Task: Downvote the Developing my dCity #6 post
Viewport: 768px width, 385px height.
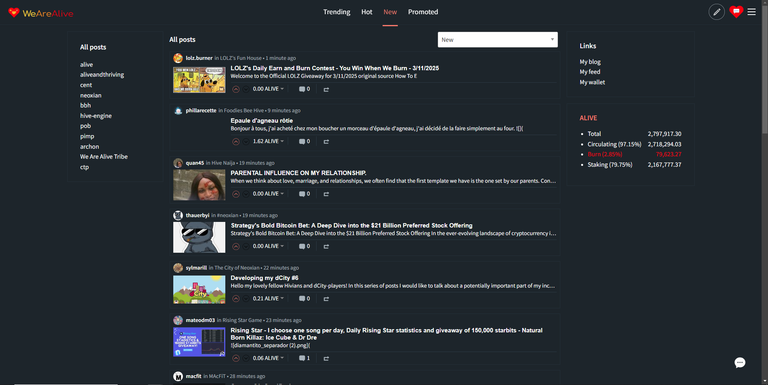Action: click(x=245, y=299)
